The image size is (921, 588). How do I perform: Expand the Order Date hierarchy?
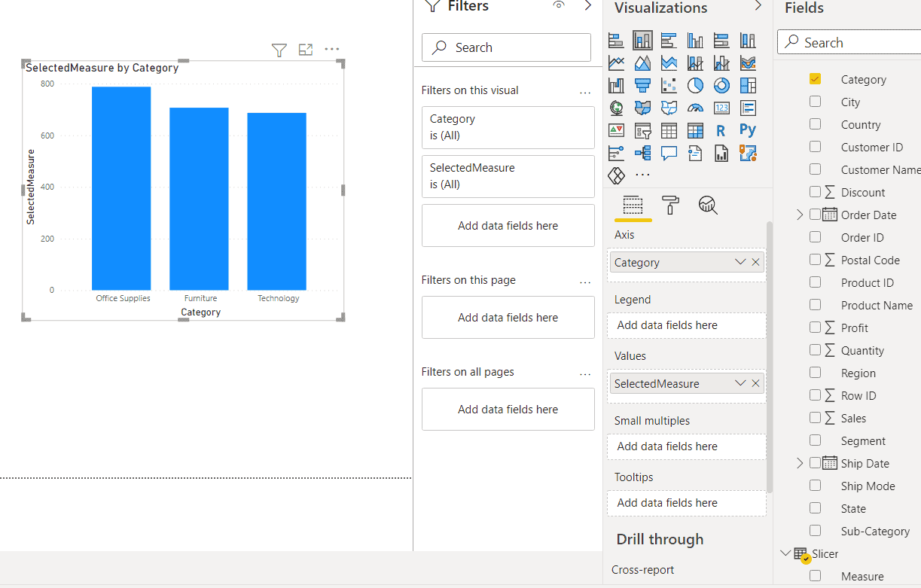click(x=799, y=215)
